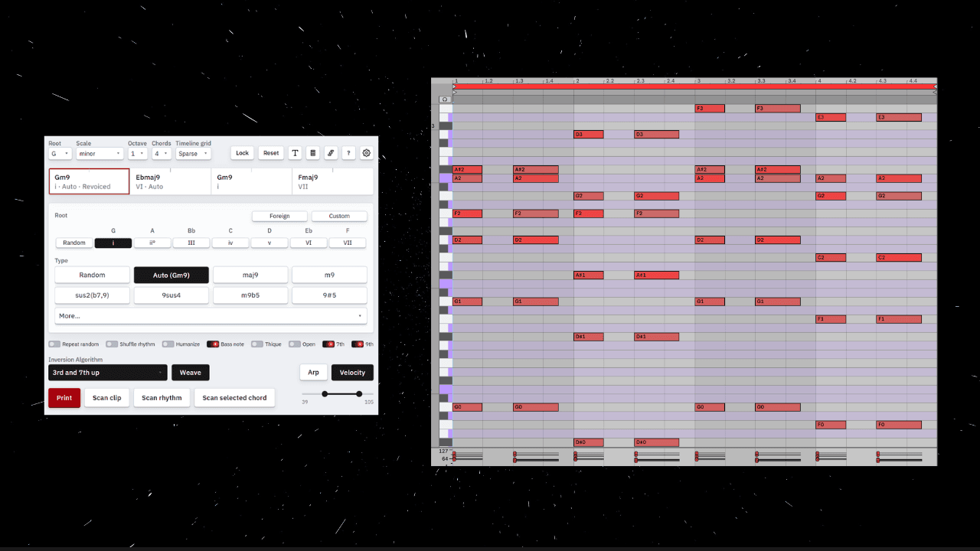Enable the Open voicing switch
This screenshot has width=980, height=551.
(x=294, y=344)
